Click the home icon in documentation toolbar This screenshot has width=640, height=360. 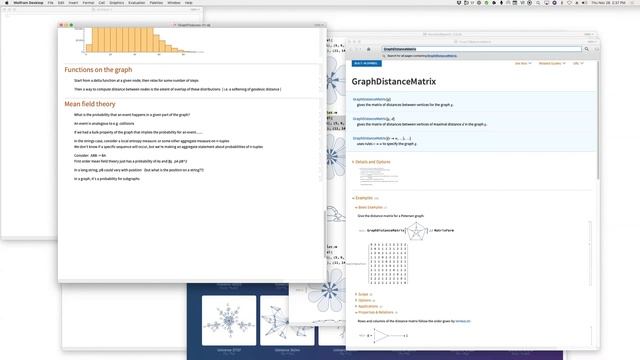369,49
